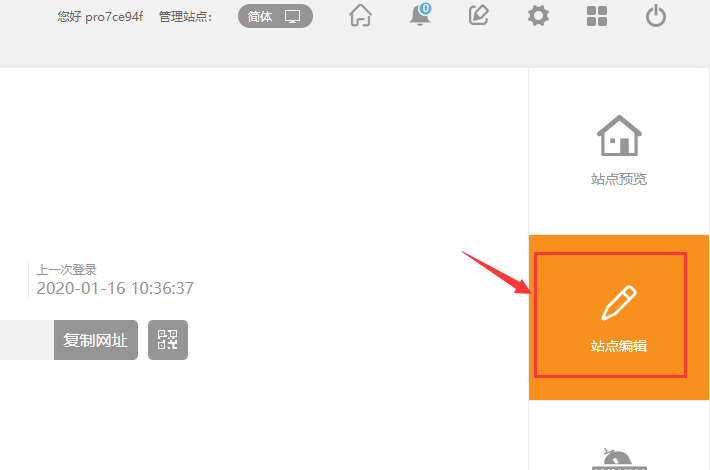Click the edit pencil-square icon in header
This screenshot has width=710, height=470.
coord(479,15)
